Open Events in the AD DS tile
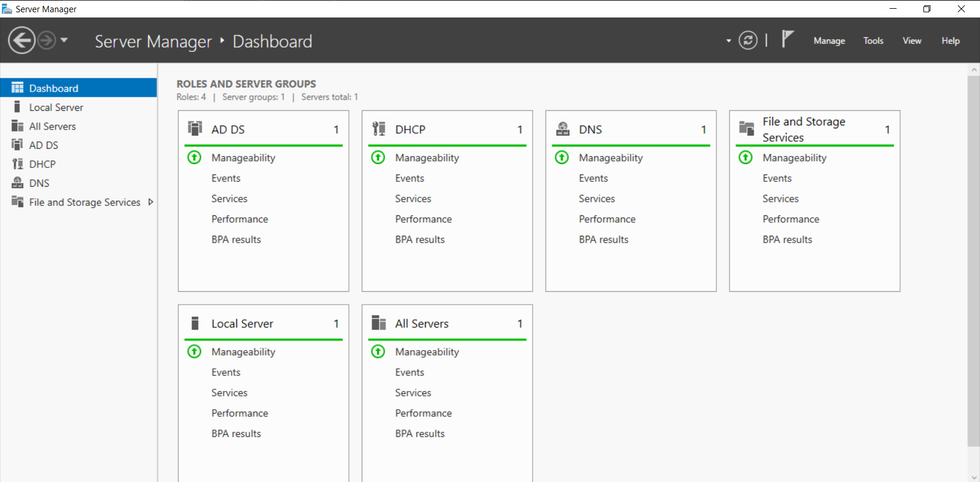 click(226, 178)
